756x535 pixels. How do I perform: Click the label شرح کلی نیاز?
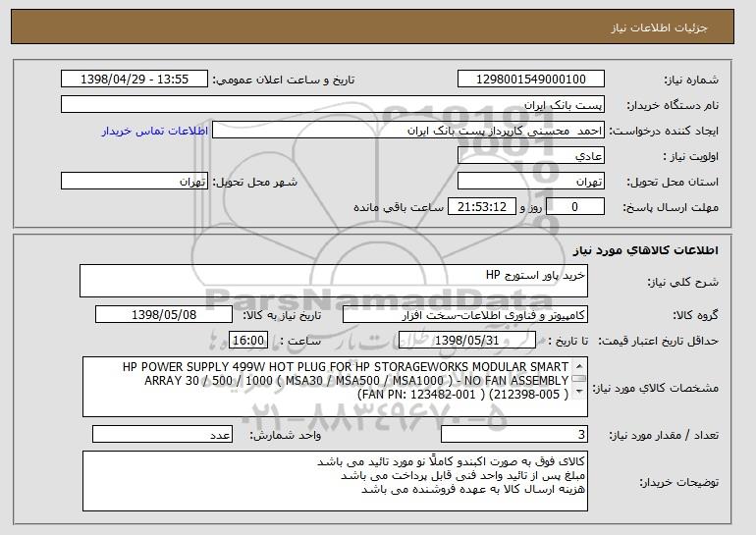tap(683, 283)
